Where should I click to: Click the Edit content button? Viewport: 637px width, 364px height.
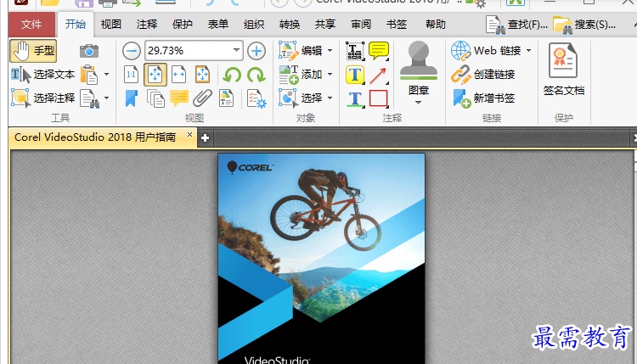[x=301, y=51]
